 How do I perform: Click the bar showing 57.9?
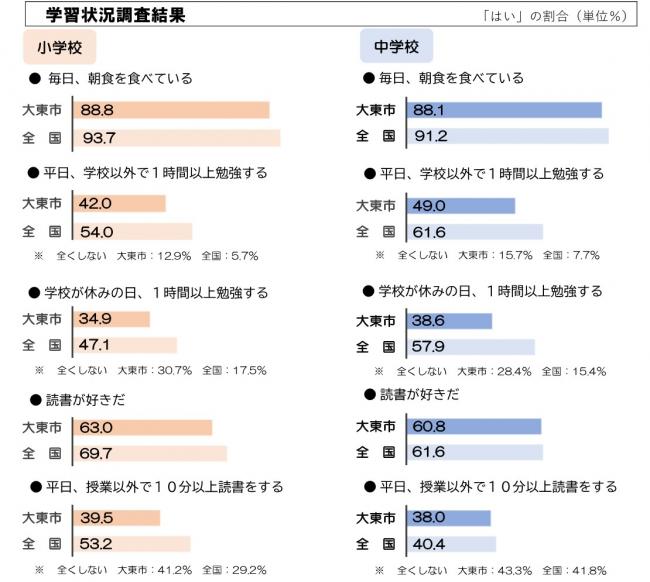click(x=471, y=348)
